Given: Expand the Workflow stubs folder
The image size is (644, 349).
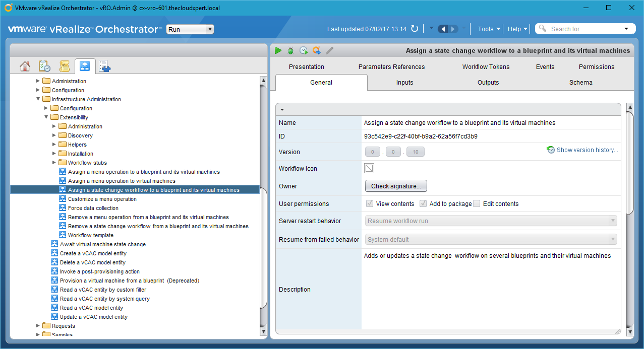Looking at the screenshot, I should point(54,163).
